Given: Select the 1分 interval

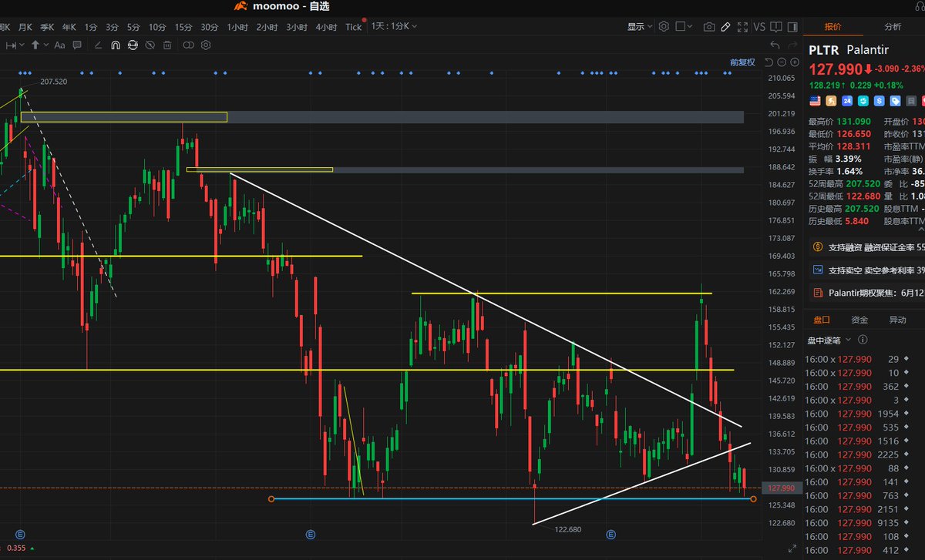Looking at the screenshot, I should click(91, 27).
